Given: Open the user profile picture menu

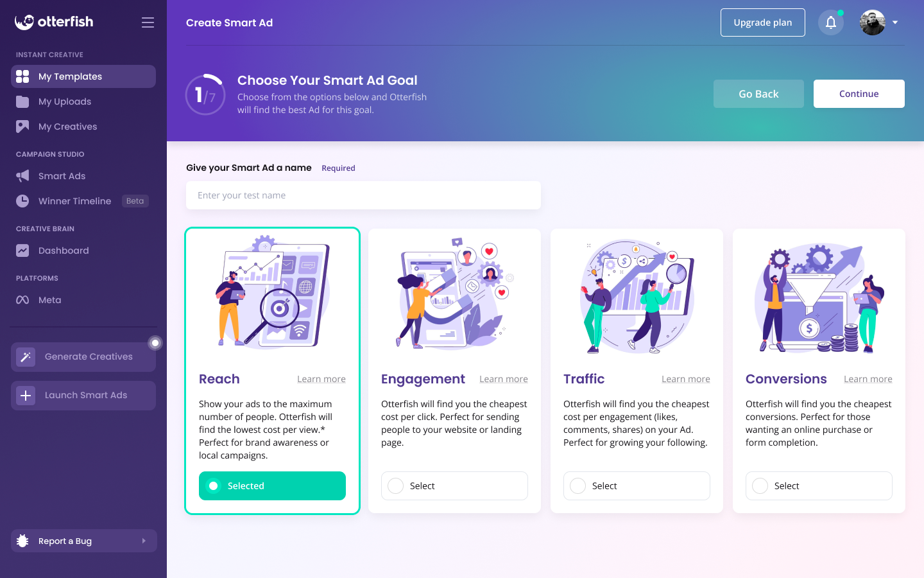Looking at the screenshot, I should (873, 22).
